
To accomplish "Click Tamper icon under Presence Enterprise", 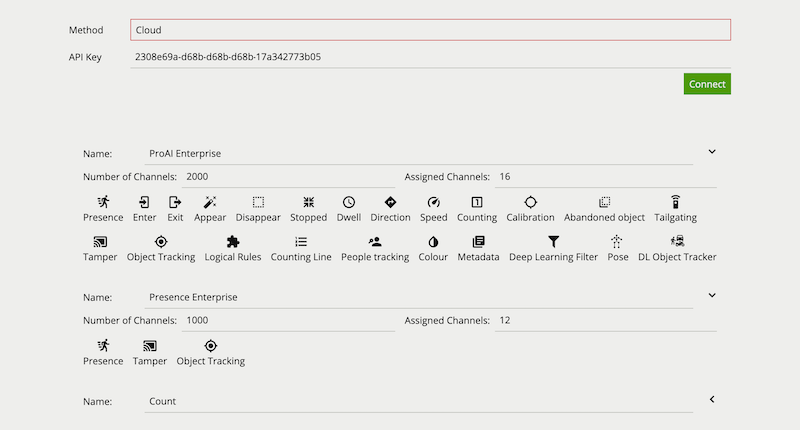I will click(x=149, y=346).
